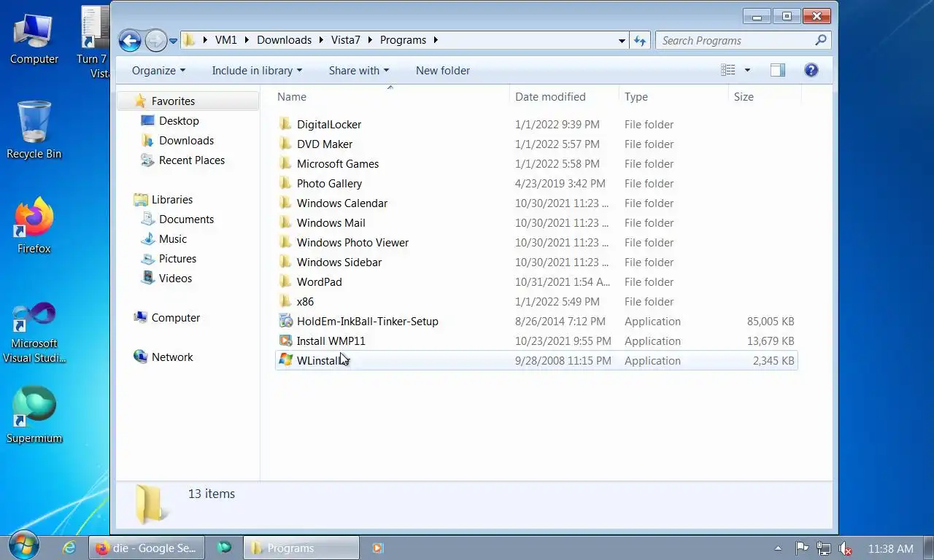
Task: Click Downloads in the address breadcrumb
Action: pyautogui.click(x=284, y=40)
